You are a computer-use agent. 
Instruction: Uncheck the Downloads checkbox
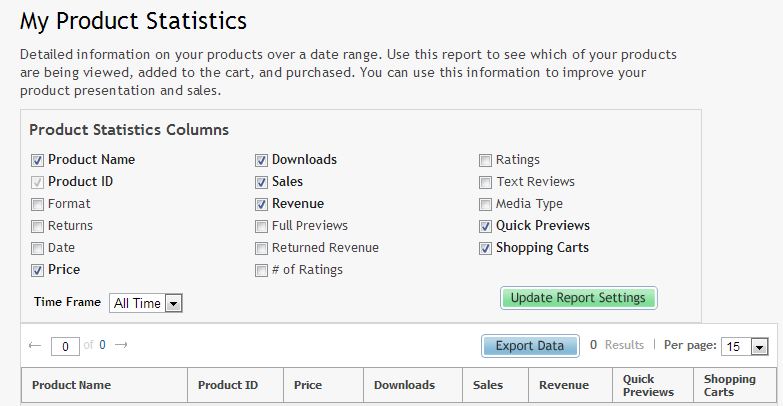(262, 160)
